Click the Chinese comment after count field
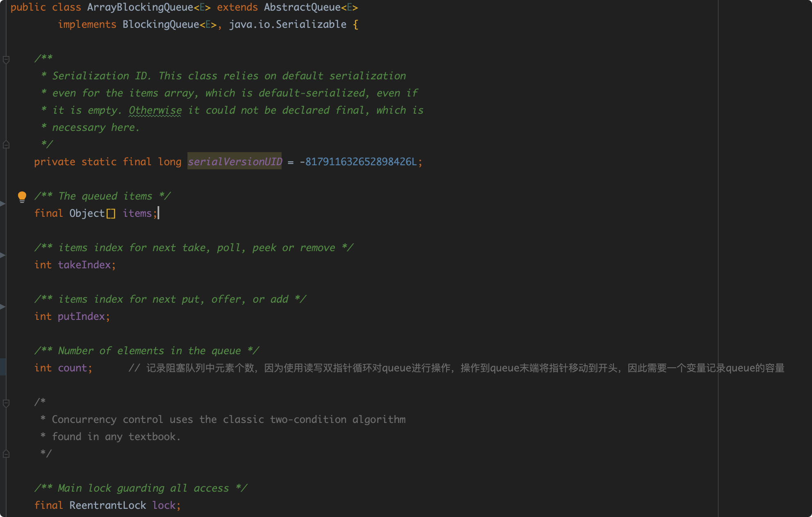This screenshot has height=517, width=812. tap(456, 368)
